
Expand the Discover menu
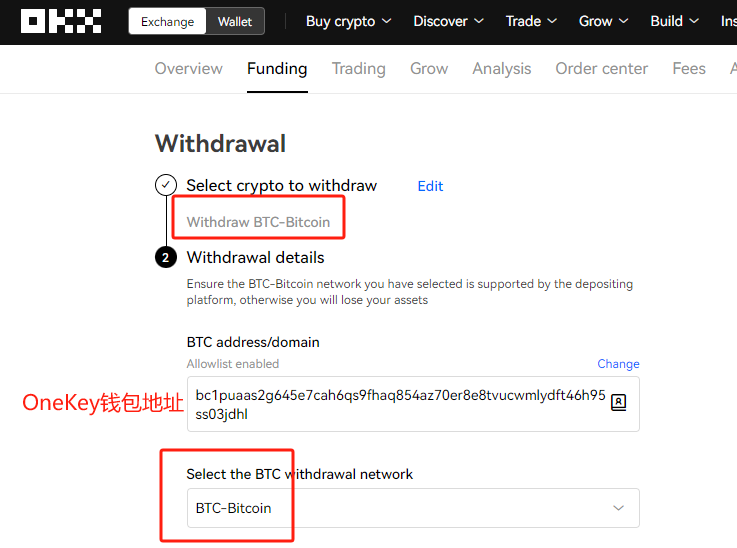[448, 22]
